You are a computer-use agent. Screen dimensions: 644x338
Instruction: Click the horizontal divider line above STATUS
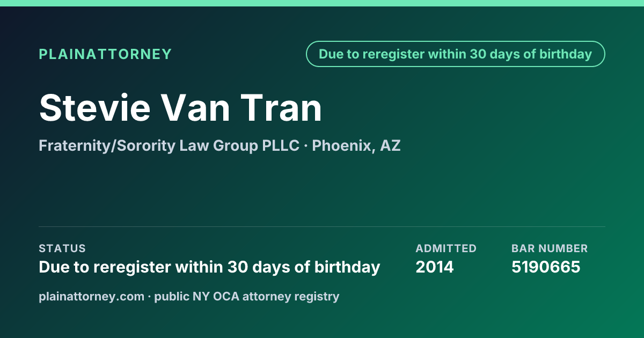click(x=322, y=226)
